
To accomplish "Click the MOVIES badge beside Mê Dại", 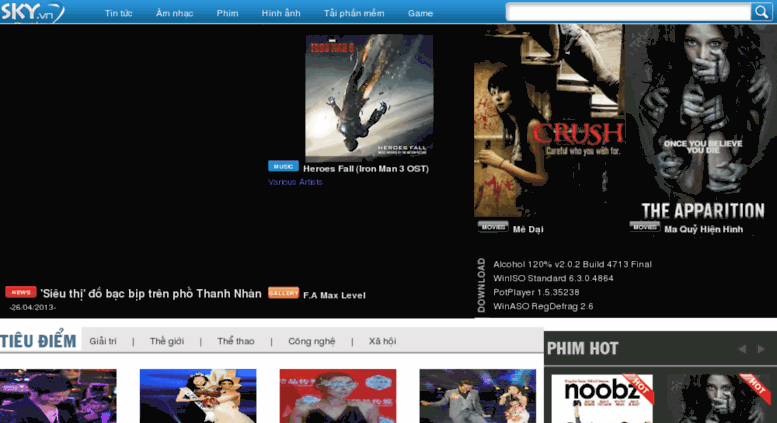I will click(x=493, y=227).
